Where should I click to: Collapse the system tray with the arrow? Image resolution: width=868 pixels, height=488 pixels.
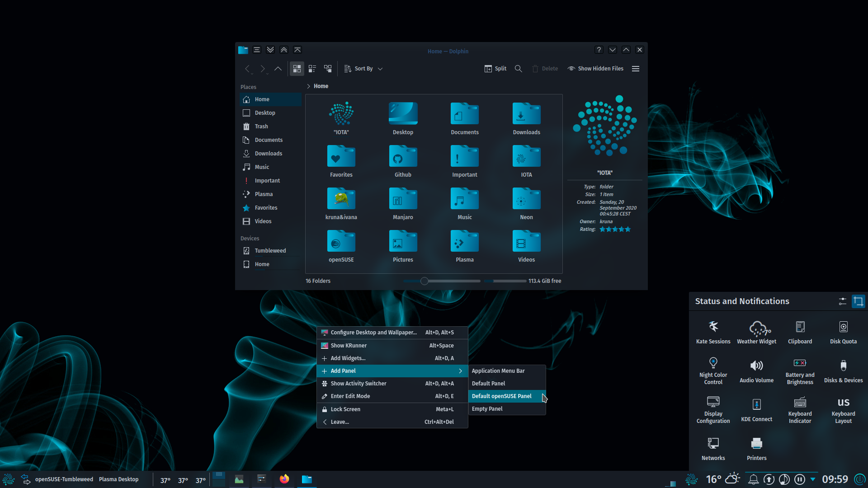[813, 479]
